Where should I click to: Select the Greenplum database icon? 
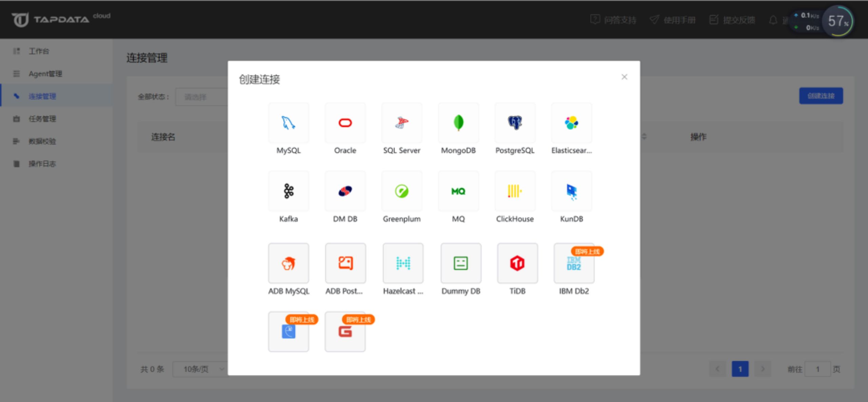[x=401, y=191]
